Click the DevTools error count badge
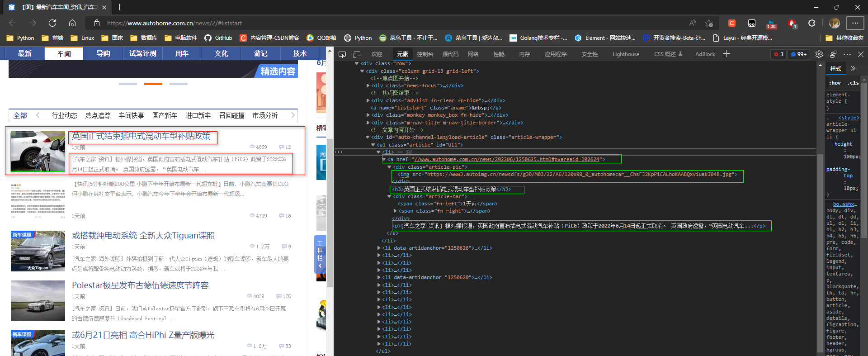Viewport: 868px width, 356px height. pyautogui.click(x=778, y=54)
